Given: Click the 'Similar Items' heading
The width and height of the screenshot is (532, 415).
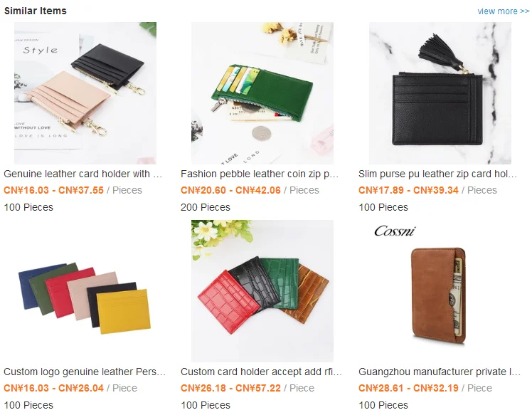Looking at the screenshot, I should (x=36, y=11).
